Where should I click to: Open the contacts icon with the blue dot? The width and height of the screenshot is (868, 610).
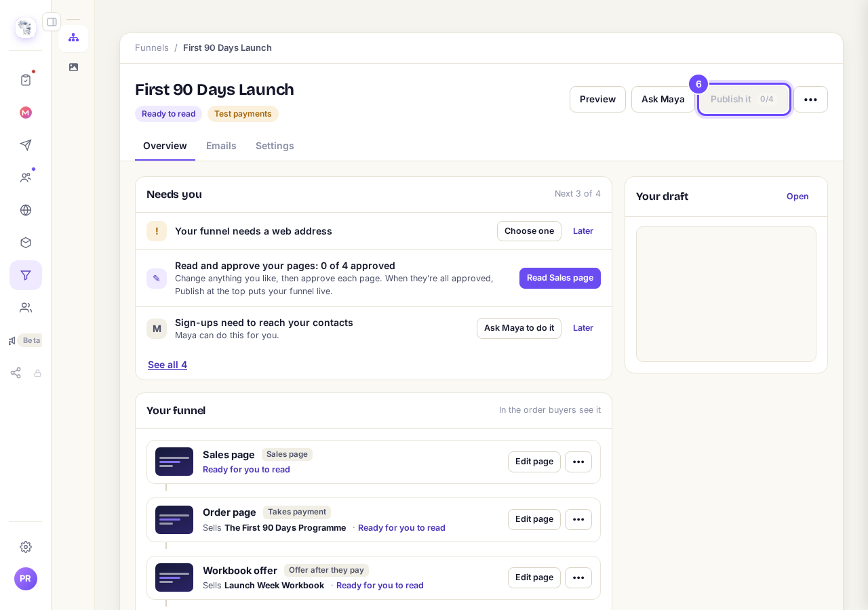point(26,178)
